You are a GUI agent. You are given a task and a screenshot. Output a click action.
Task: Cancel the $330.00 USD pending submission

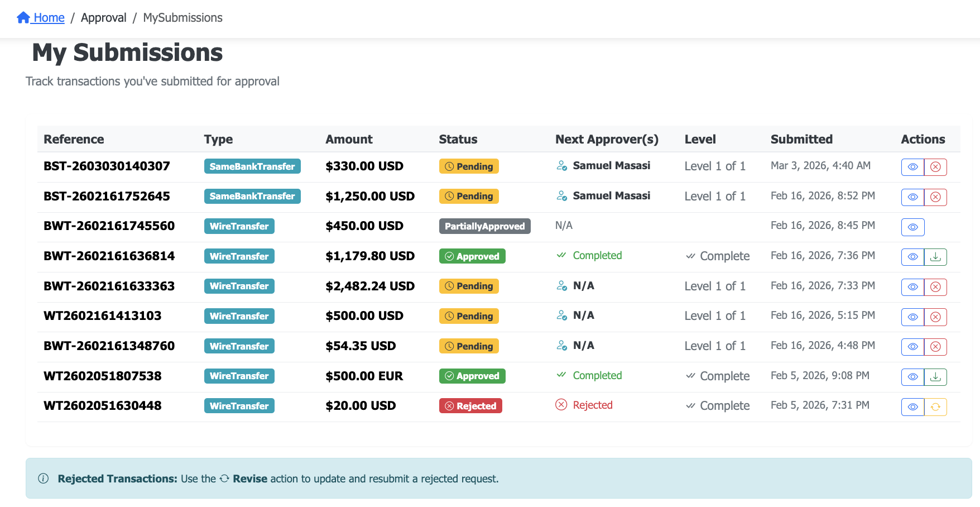(935, 167)
